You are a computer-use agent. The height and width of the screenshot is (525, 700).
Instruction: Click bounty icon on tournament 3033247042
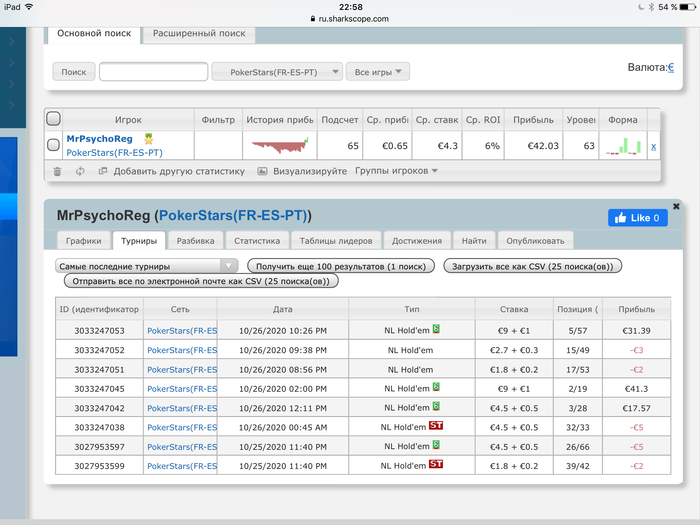click(x=436, y=406)
